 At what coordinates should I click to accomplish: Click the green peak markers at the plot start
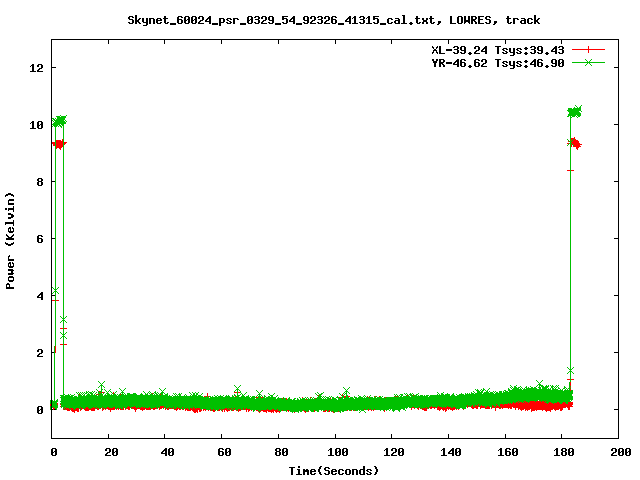click(58, 121)
